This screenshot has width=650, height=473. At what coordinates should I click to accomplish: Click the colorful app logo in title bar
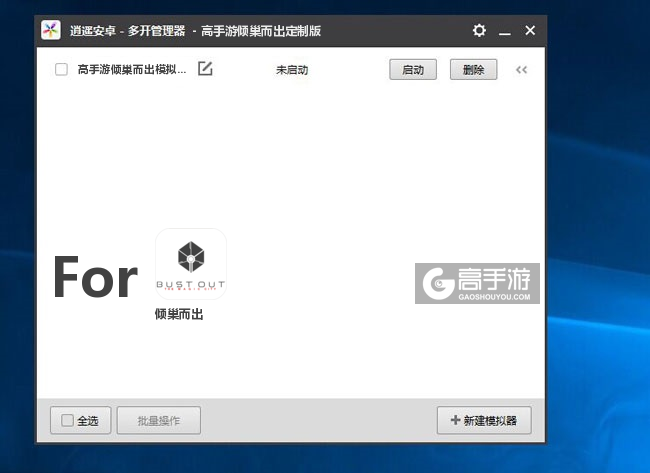(51, 30)
